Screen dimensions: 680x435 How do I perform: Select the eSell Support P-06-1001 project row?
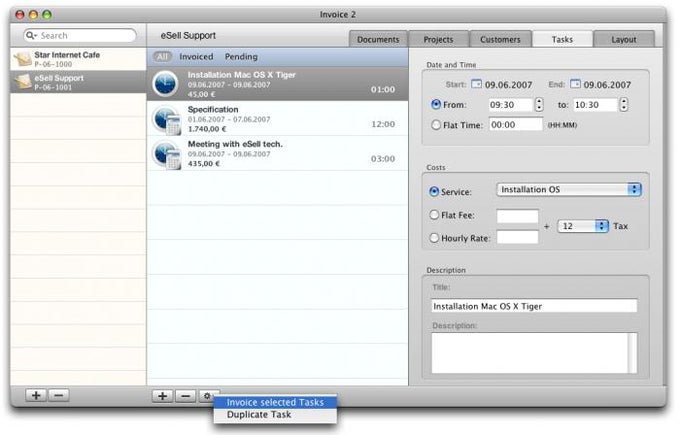(78, 82)
